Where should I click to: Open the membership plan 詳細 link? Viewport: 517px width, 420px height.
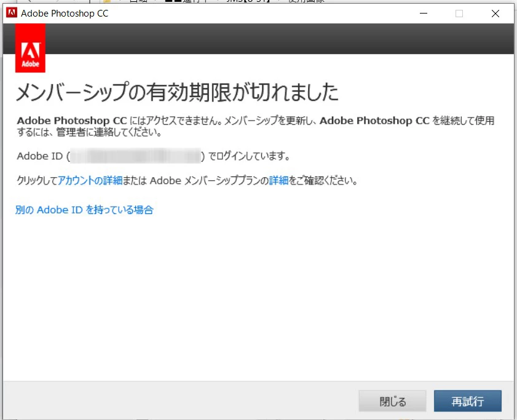[x=278, y=180]
